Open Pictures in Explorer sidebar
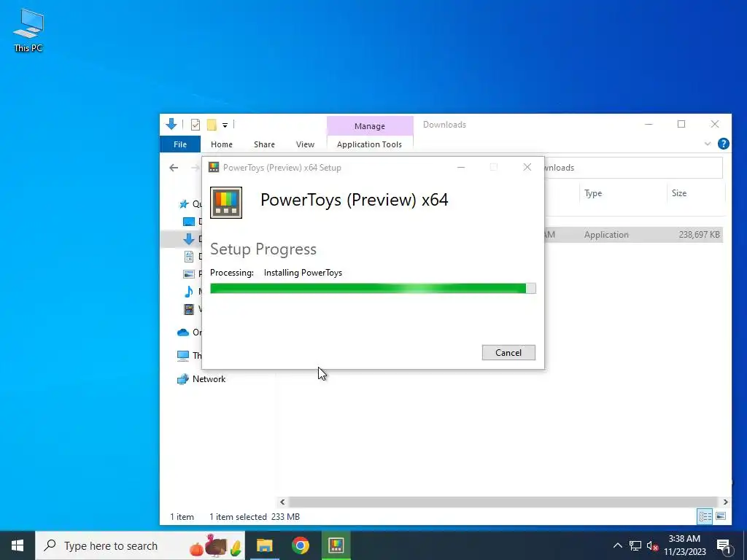Viewport: 747px width, 560px height. tap(189, 274)
